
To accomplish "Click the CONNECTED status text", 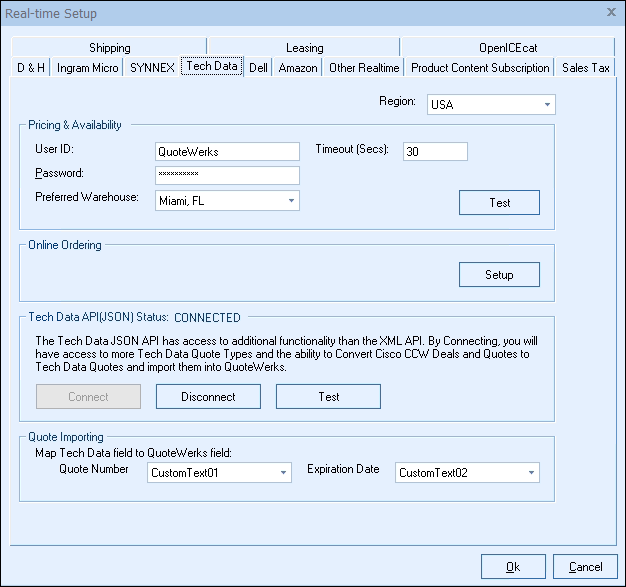I will tap(207, 317).
